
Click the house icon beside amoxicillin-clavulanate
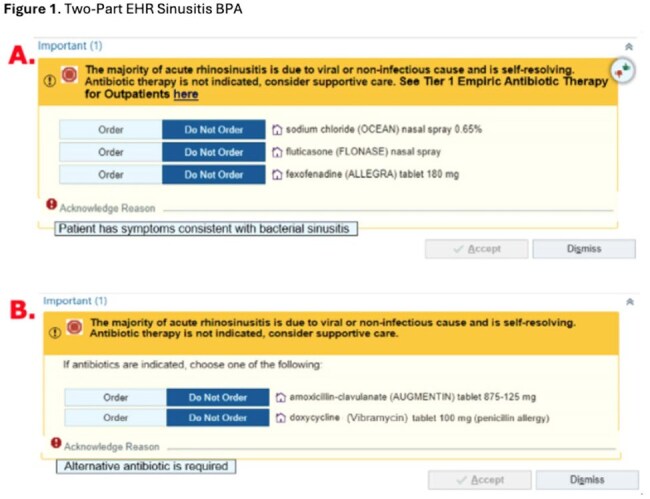point(281,397)
